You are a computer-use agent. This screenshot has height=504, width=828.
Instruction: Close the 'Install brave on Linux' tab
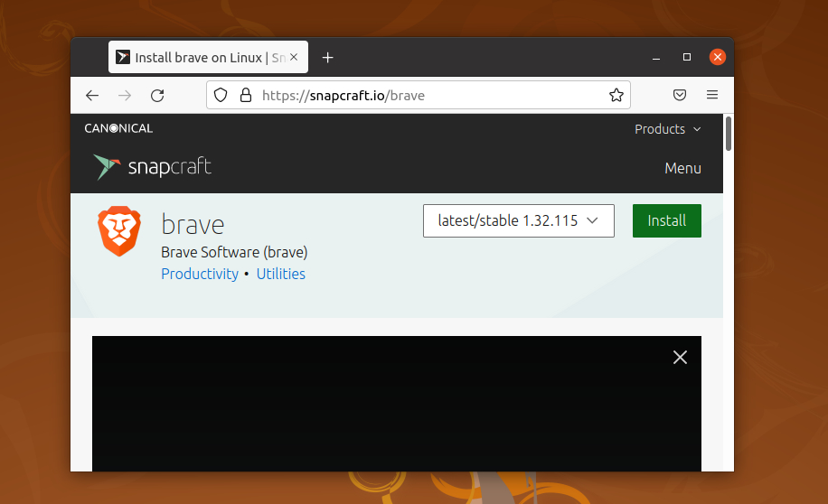pyautogui.click(x=294, y=57)
